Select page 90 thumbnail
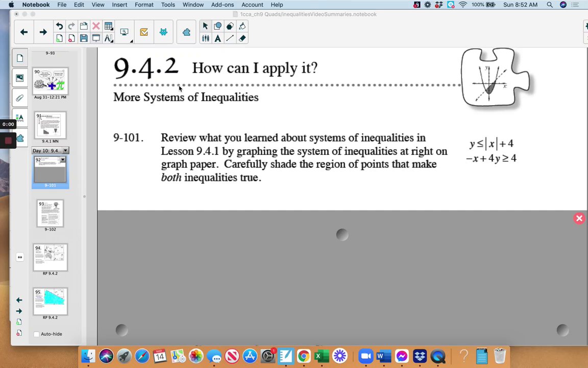This screenshot has height=368, width=588. pos(50,81)
